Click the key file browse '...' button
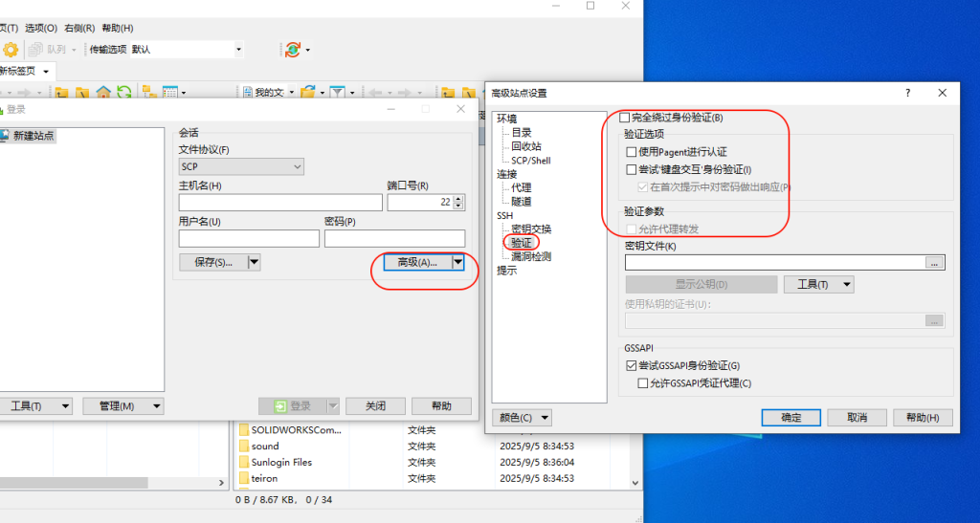Viewport: 980px width, 523px height. (x=934, y=263)
